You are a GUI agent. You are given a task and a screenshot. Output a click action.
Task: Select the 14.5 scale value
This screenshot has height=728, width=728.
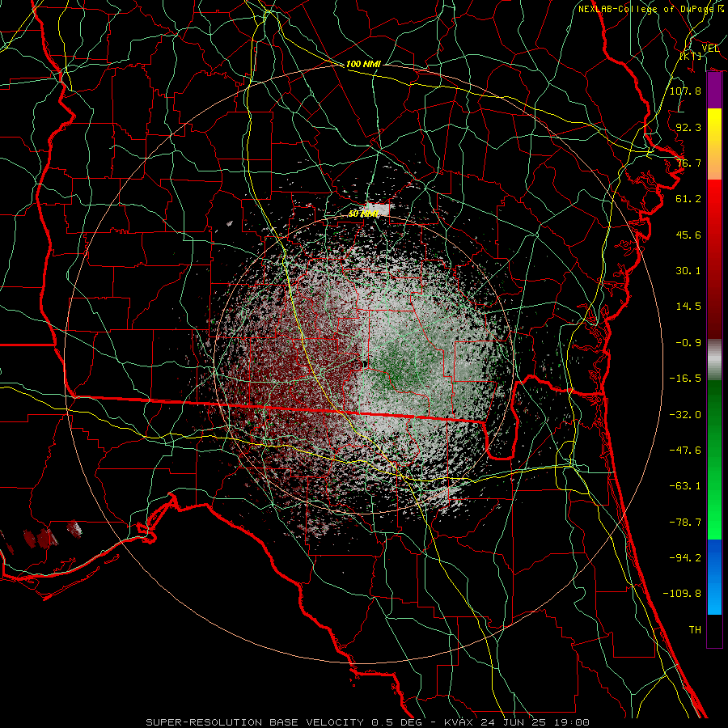pyautogui.click(x=688, y=307)
